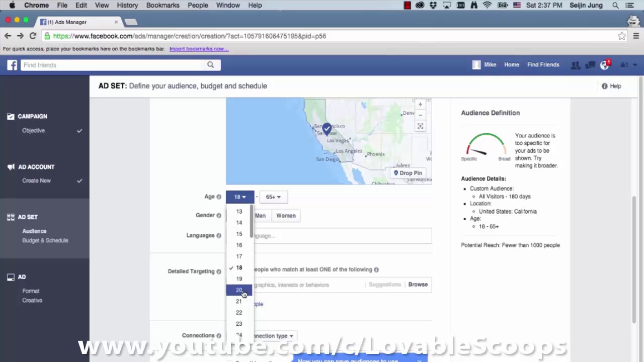Screen dimensions: 644x362
Task: Choose age 23 from the list
Action: (239, 324)
